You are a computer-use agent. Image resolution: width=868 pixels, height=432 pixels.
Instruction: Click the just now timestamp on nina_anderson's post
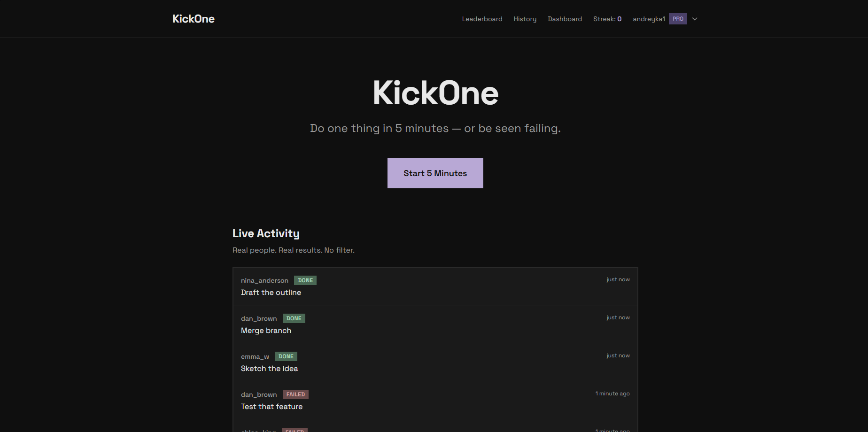618,279
